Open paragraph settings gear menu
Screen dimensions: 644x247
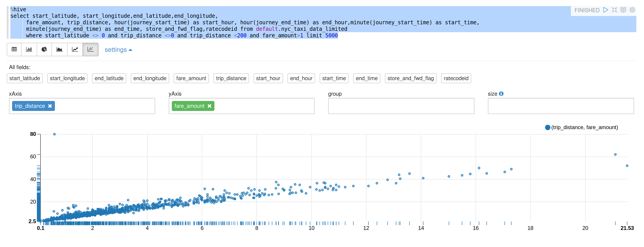[632, 10]
